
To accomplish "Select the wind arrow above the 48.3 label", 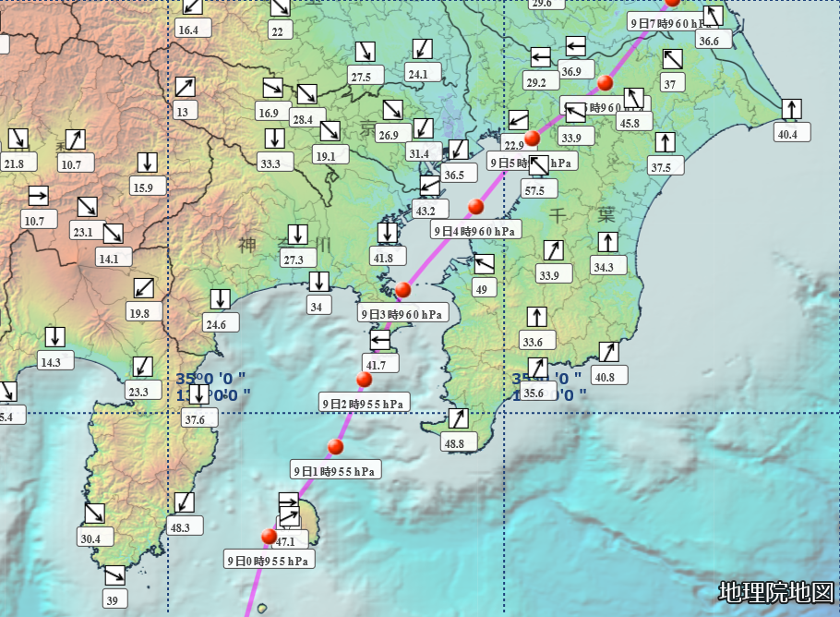I will (185, 502).
